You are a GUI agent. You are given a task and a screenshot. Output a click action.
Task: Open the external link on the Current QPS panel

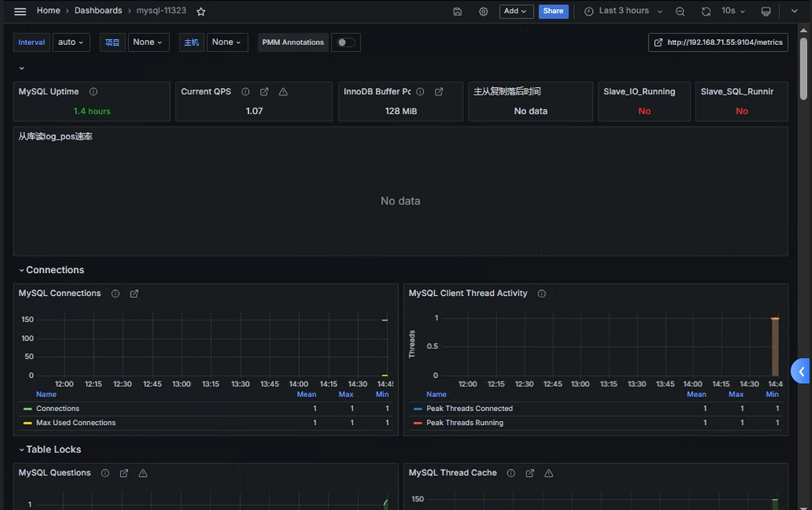[x=264, y=92]
